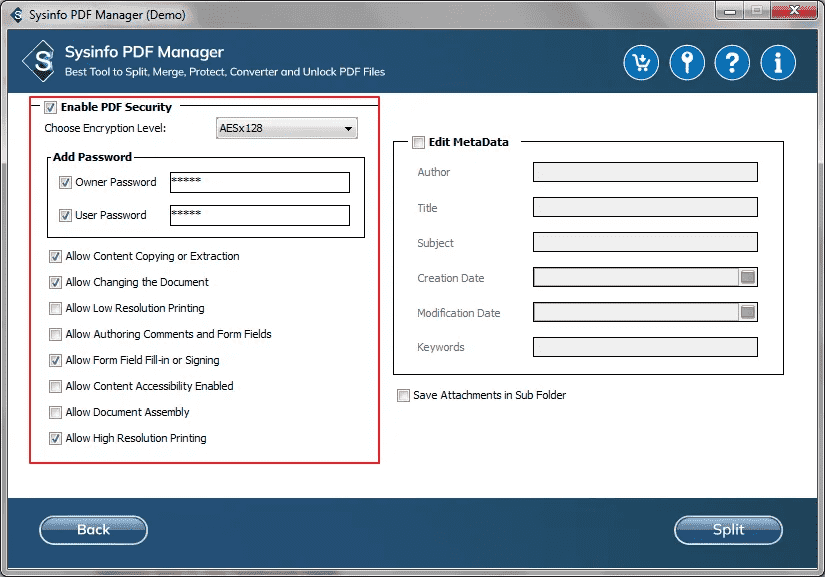Click the Creation Date calendar icon
Screen dimensions: 825x577
click(748, 277)
